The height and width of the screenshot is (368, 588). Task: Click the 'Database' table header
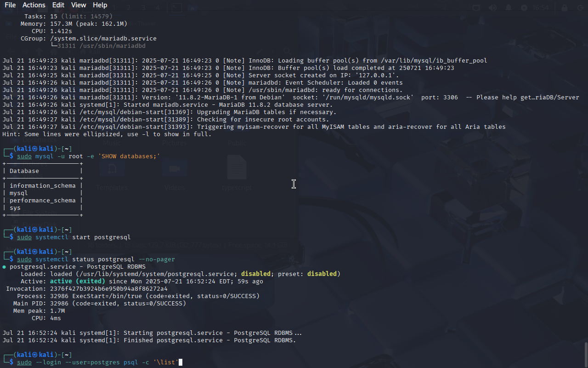tap(24, 171)
